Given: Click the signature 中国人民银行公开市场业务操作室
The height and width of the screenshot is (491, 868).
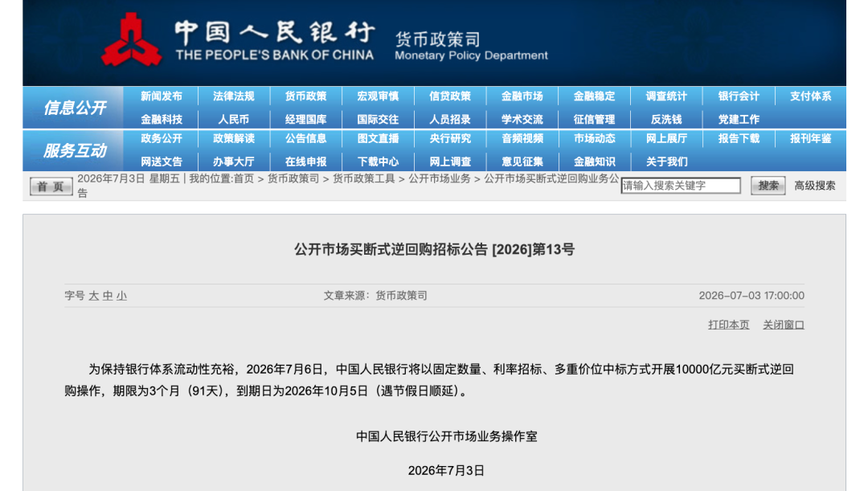Looking at the screenshot, I should (446, 436).
